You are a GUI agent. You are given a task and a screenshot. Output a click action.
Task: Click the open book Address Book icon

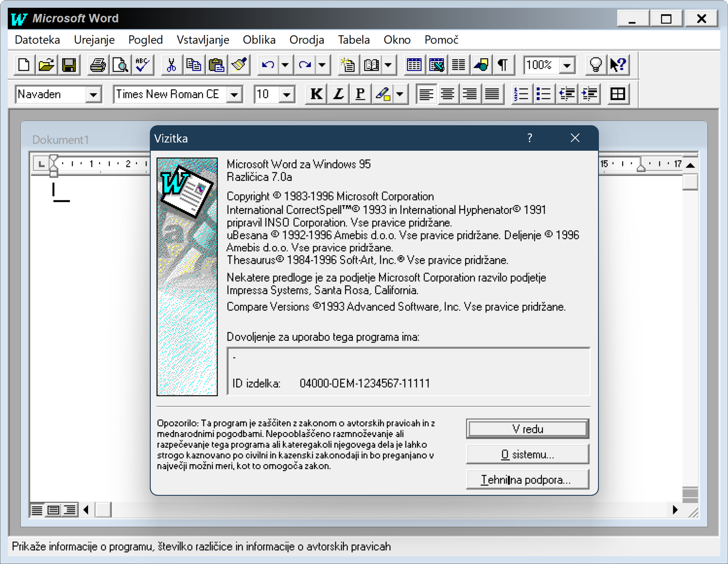371,65
